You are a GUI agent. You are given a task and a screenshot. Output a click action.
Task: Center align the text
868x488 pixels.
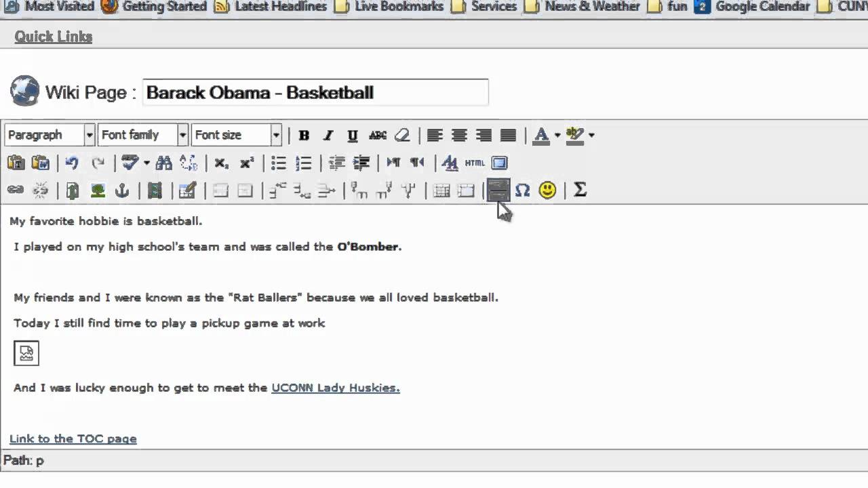(459, 136)
